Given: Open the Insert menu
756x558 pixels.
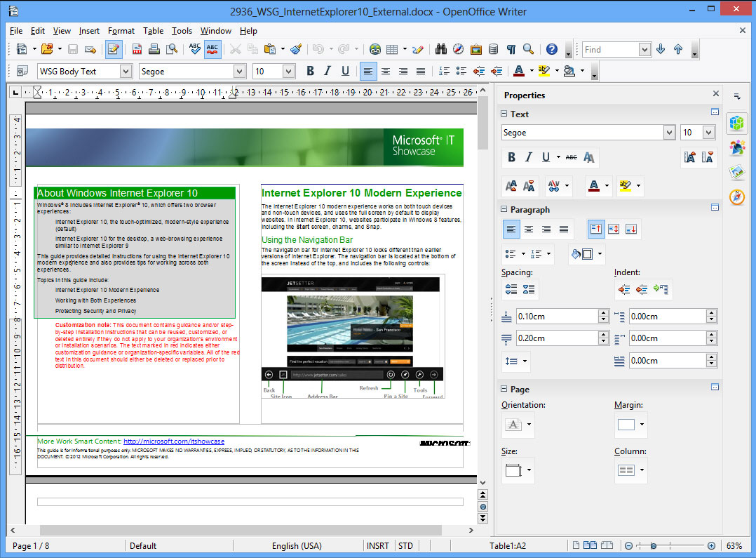Looking at the screenshot, I should click(89, 31).
